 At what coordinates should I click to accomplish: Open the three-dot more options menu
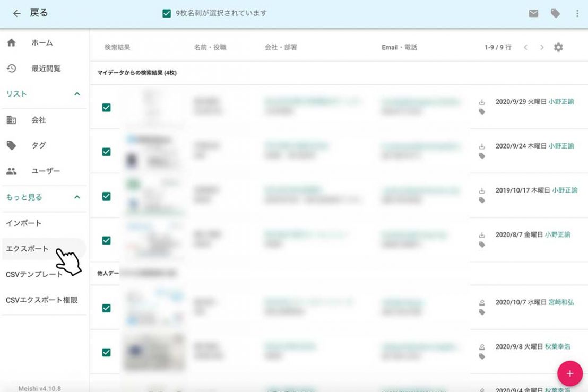click(577, 14)
